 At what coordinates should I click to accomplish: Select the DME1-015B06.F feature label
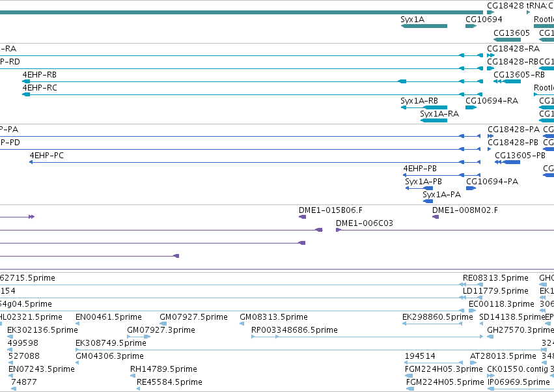click(x=331, y=211)
